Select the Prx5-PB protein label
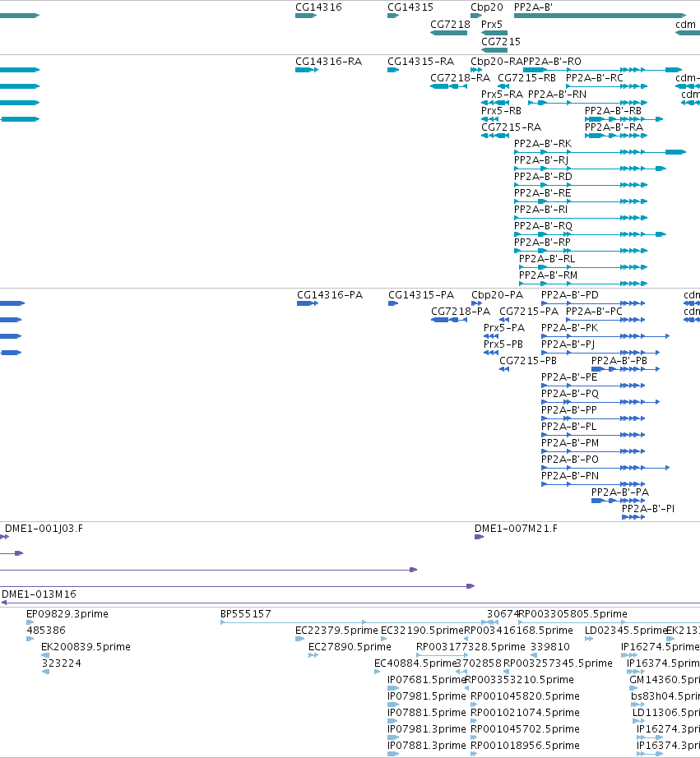The image size is (700, 758). (503, 344)
